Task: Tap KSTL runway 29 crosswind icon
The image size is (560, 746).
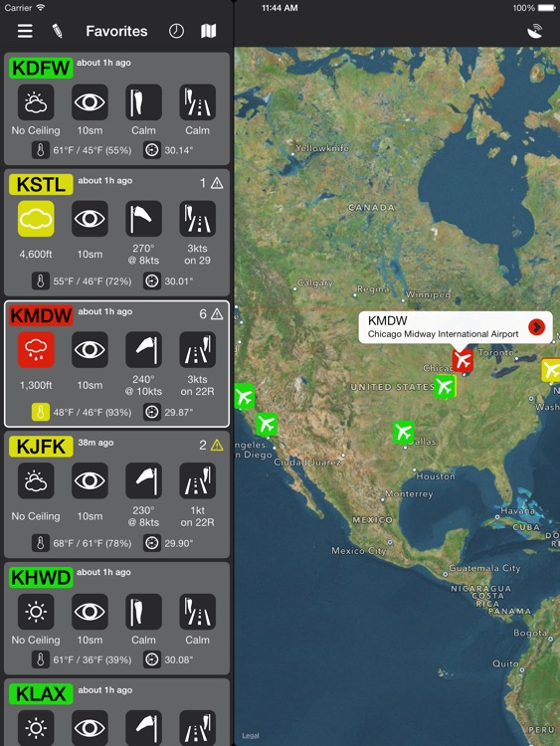Action: (x=198, y=219)
